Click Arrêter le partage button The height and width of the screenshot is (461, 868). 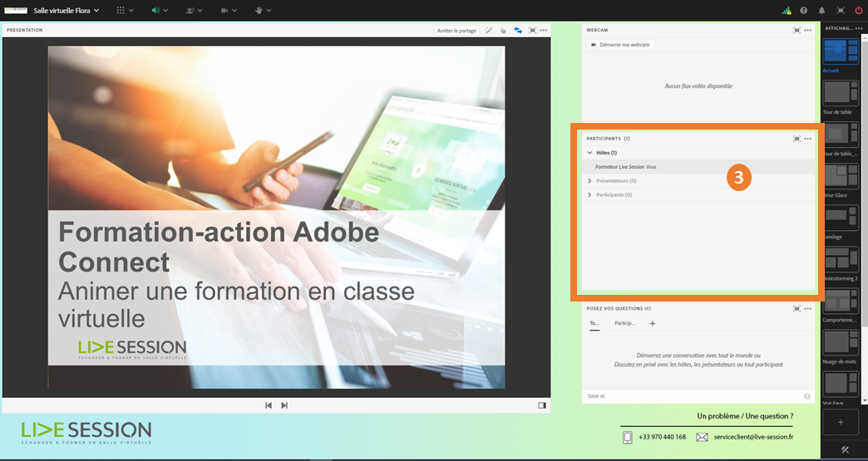point(456,31)
